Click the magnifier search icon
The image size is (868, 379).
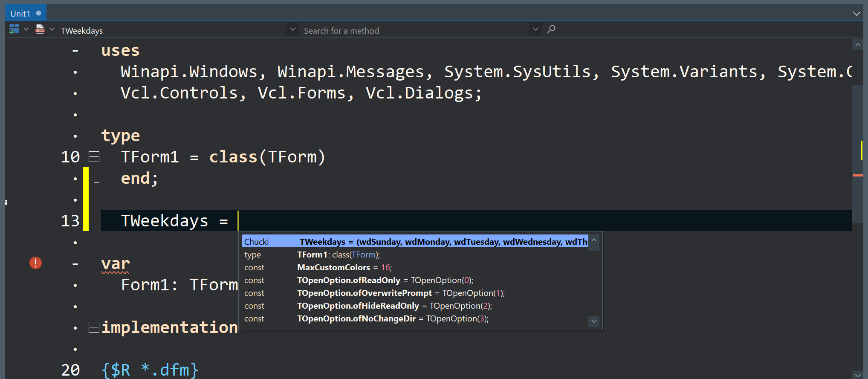point(551,29)
